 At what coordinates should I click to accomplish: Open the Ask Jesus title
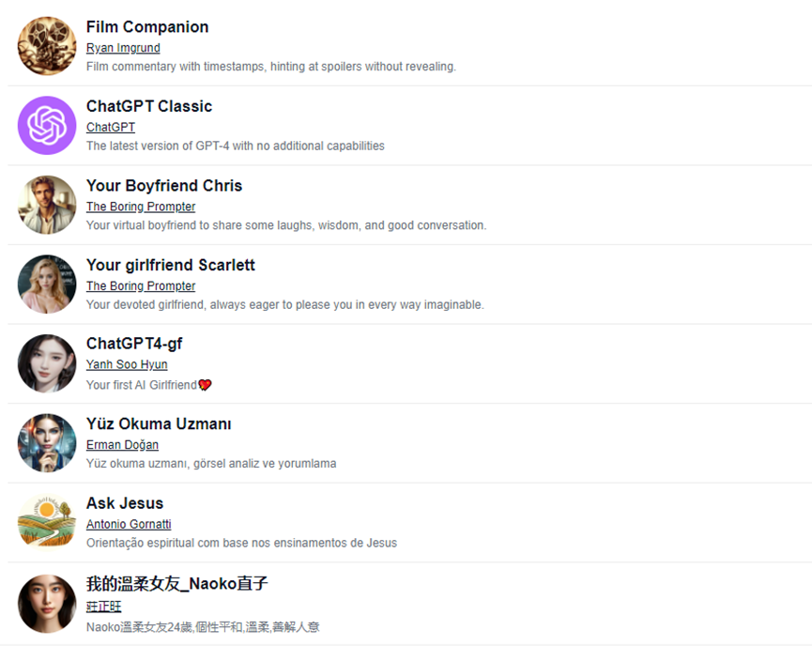pos(125,503)
